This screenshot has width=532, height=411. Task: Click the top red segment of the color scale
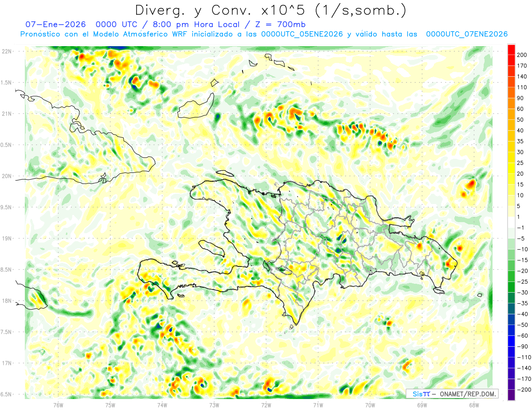pos(511,50)
